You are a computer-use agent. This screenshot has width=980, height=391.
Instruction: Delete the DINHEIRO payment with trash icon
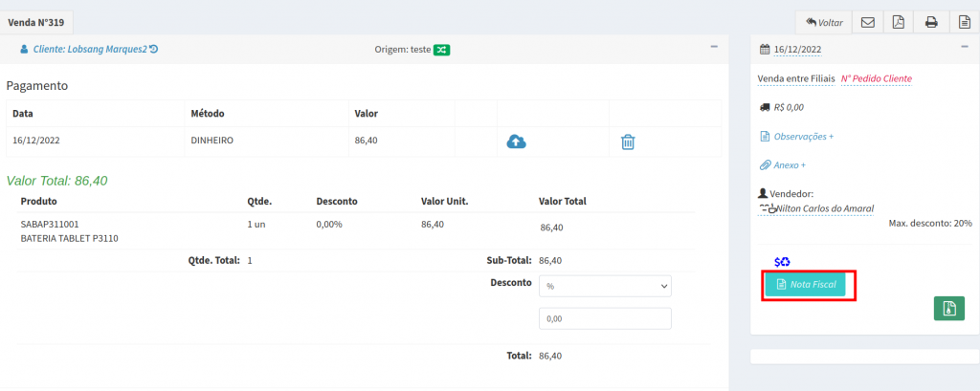(628, 141)
